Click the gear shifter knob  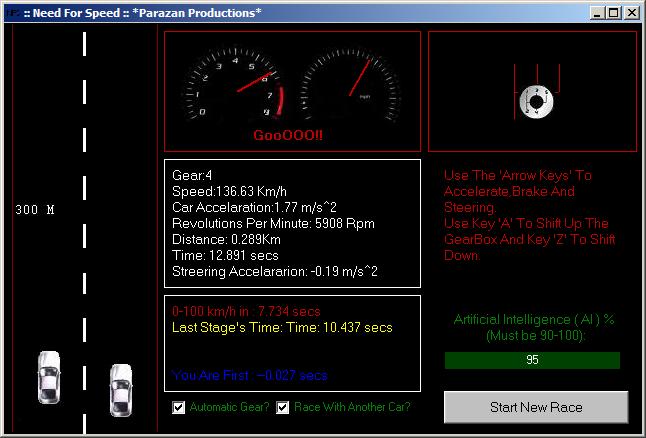point(534,100)
